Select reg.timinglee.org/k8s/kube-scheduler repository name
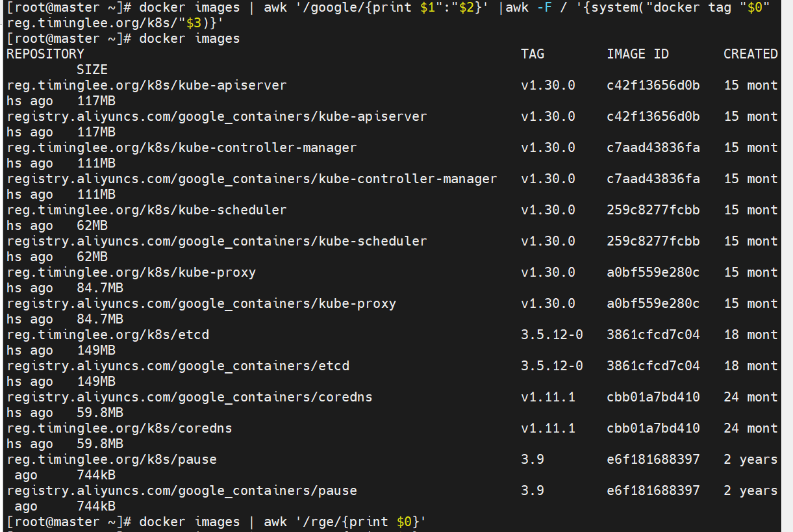This screenshot has width=793, height=532. click(147, 210)
